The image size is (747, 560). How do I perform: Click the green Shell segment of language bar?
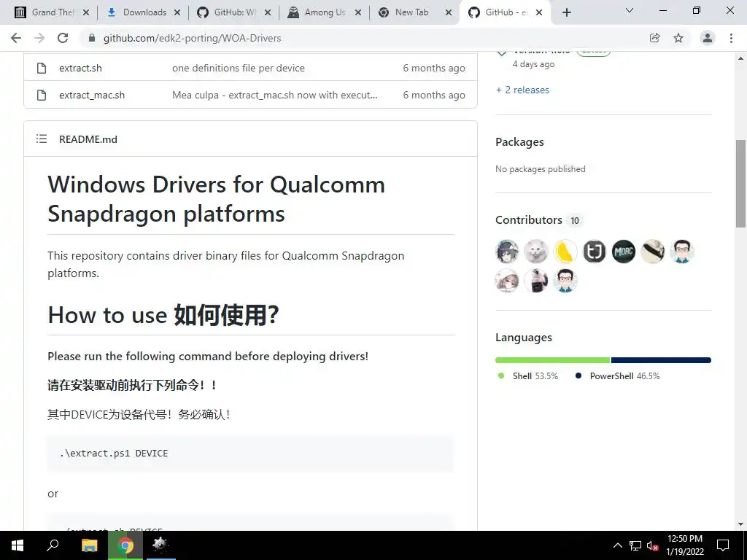[553, 360]
